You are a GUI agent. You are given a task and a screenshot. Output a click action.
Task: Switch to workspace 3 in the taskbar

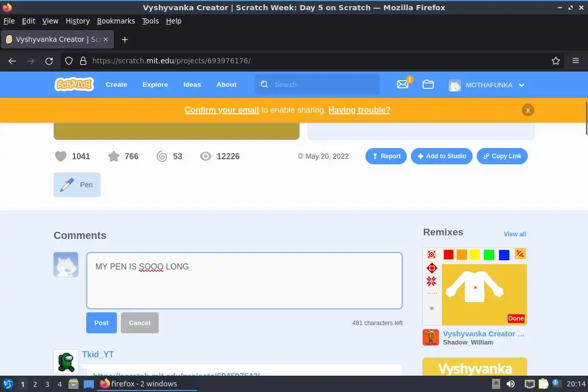[47, 384]
